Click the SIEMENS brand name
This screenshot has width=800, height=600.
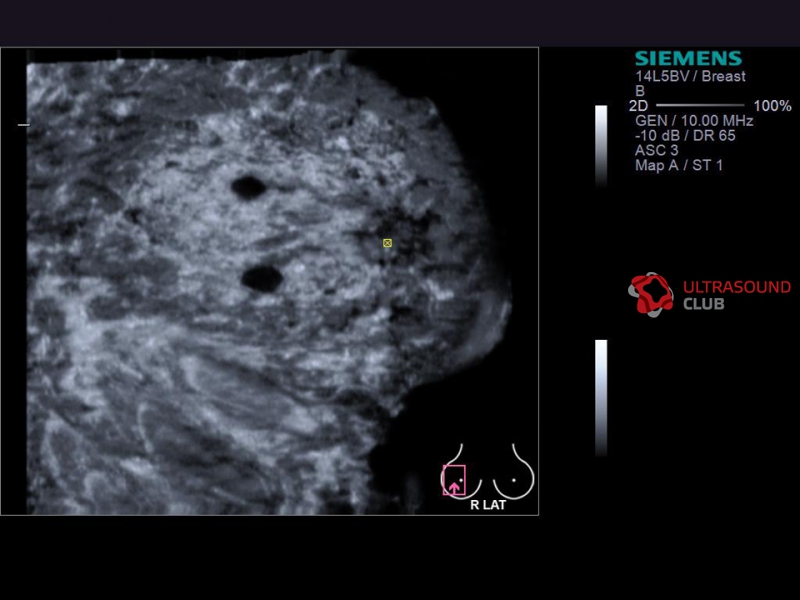pyautogui.click(x=688, y=58)
